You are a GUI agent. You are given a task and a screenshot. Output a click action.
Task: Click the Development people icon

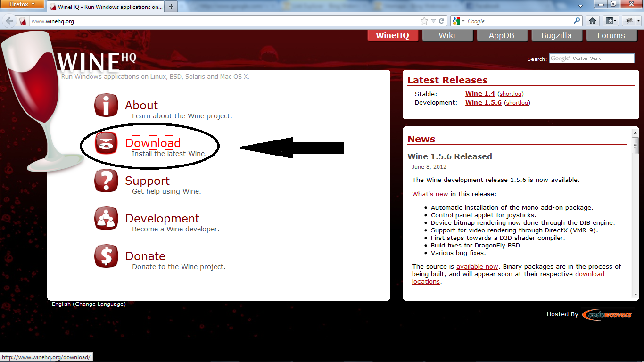[x=106, y=218]
